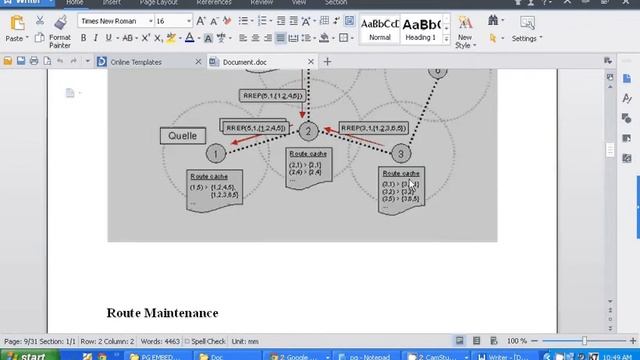
Task: Switch to the Document.doc tab
Action: coord(244,62)
